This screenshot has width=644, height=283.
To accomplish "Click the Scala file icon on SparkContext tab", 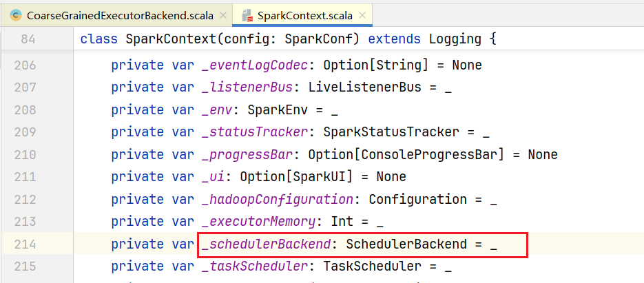I will click(247, 16).
